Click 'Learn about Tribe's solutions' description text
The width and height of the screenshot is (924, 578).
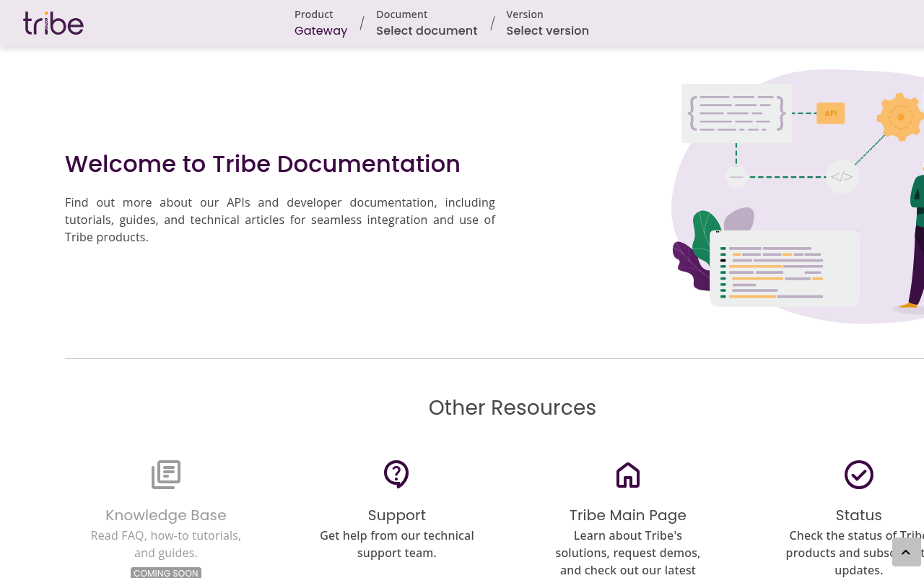(x=628, y=553)
